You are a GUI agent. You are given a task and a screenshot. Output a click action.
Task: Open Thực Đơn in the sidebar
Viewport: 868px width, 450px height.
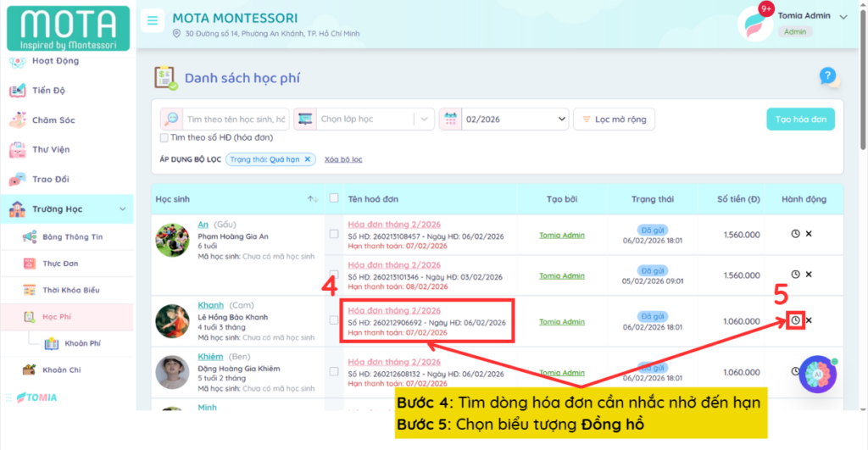[x=60, y=264]
